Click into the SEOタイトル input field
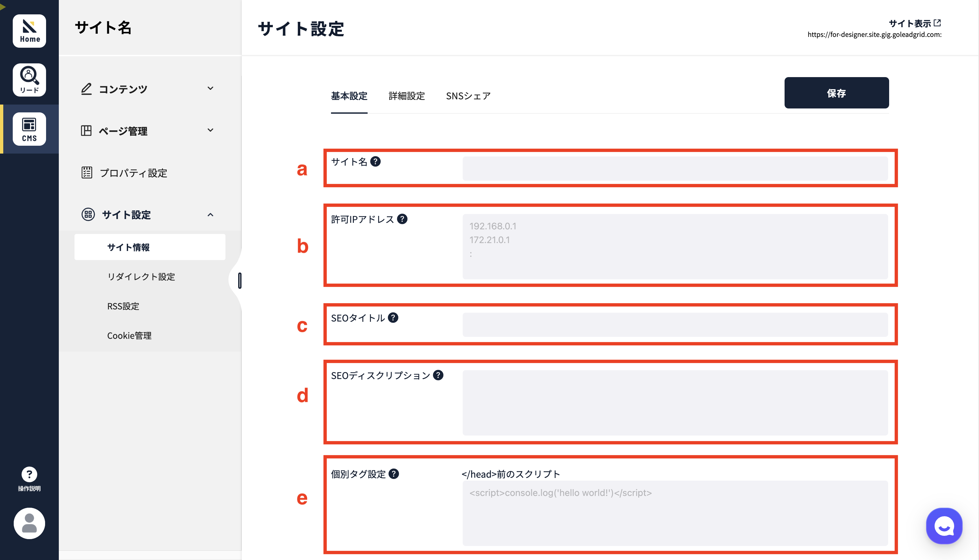This screenshot has width=979, height=560. (x=675, y=324)
